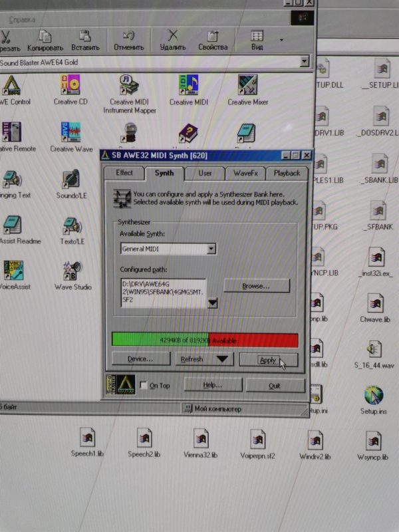Click the Копировать (Copy) toolbar button
This screenshot has width=399, height=532.
(45, 41)
